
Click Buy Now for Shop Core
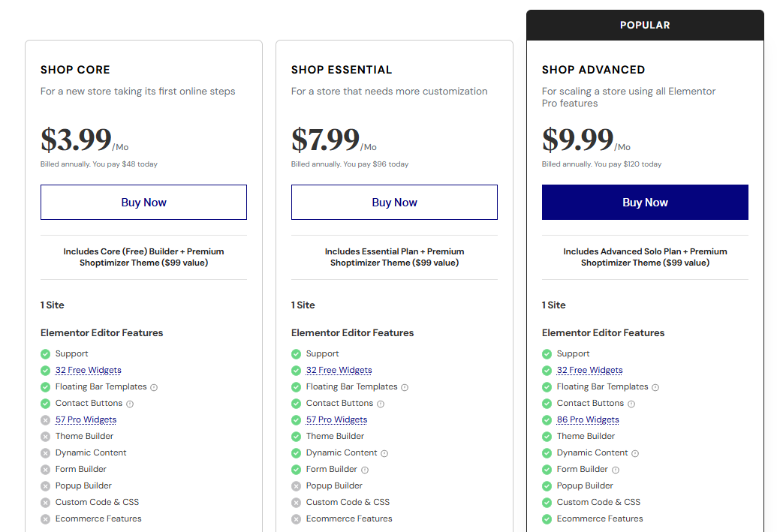[x=143, y=202]
